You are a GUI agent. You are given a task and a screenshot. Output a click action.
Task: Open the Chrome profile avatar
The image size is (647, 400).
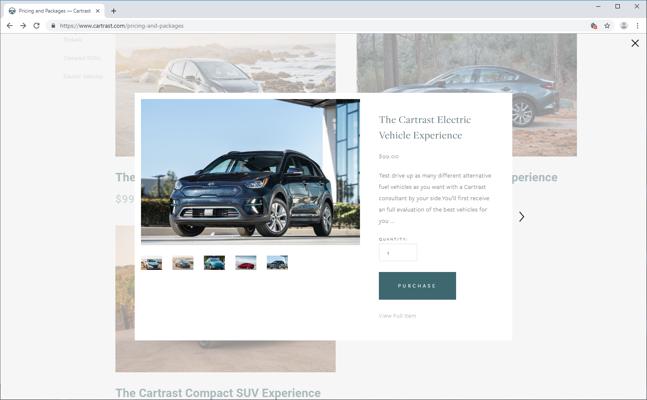coord(624,26)
